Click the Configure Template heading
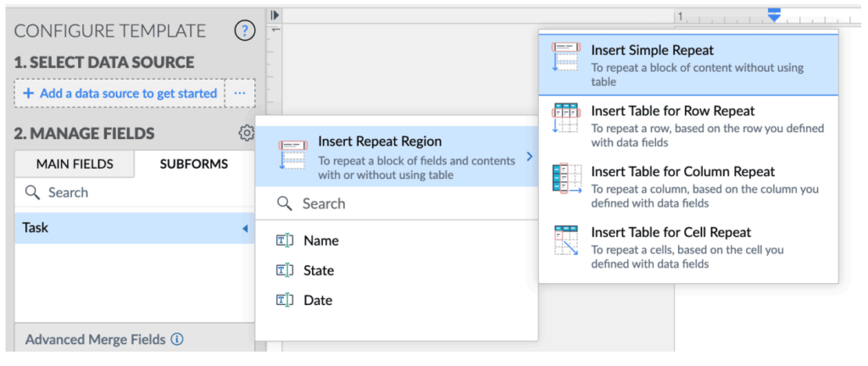This screenshot has width=868, height=366. click(x=109, y=31)
